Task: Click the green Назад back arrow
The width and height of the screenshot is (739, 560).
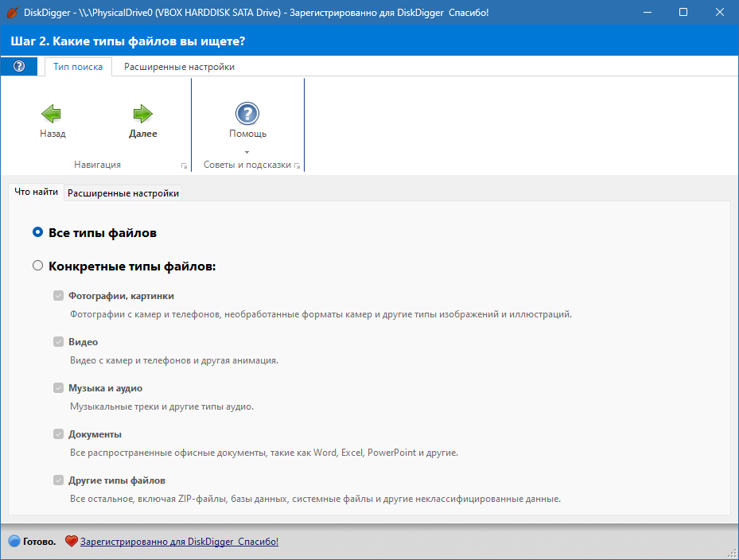Action: pos(52,114)
